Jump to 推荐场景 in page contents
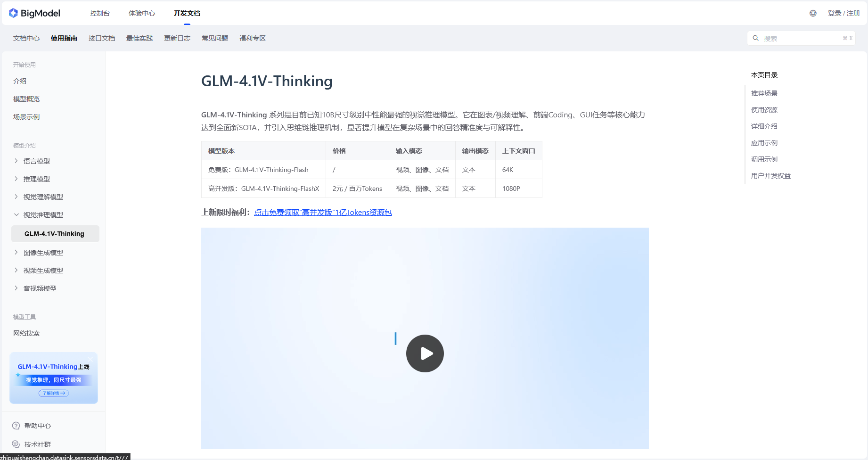This screenshot has height=460, width=868. coord(764,93)
